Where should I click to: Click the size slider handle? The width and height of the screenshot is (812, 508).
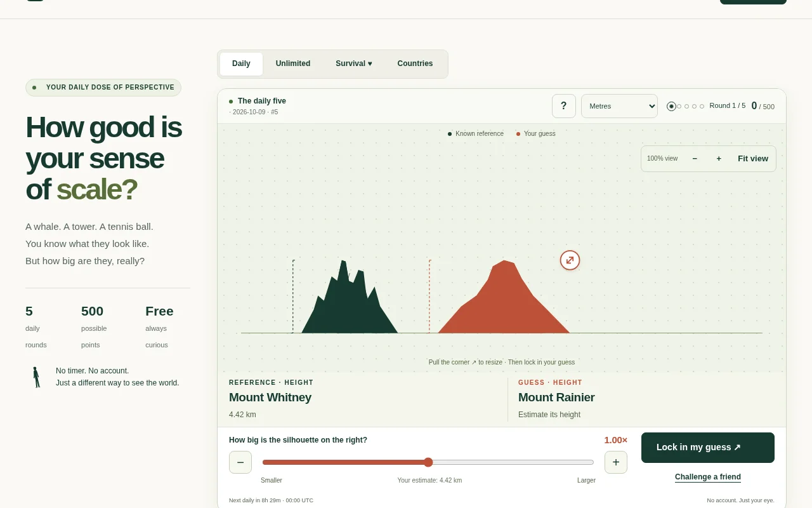(x=428, y=462)
